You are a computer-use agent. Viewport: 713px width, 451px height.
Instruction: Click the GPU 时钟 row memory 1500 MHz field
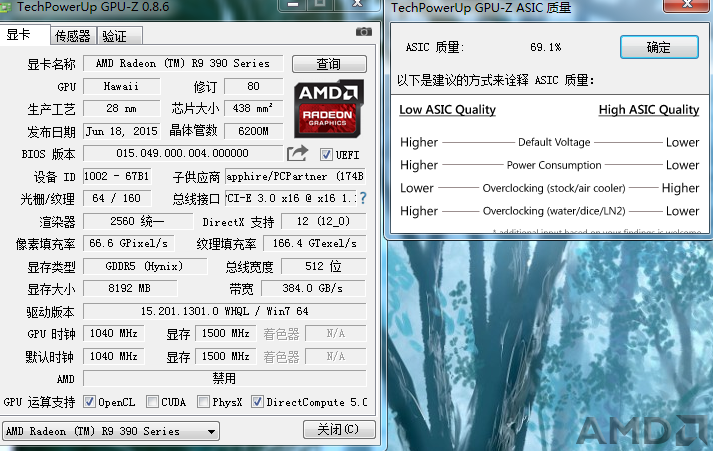[226, 334]
